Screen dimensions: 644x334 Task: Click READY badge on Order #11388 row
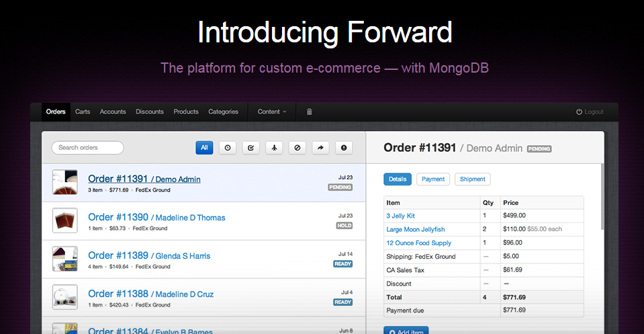[342, 302]
